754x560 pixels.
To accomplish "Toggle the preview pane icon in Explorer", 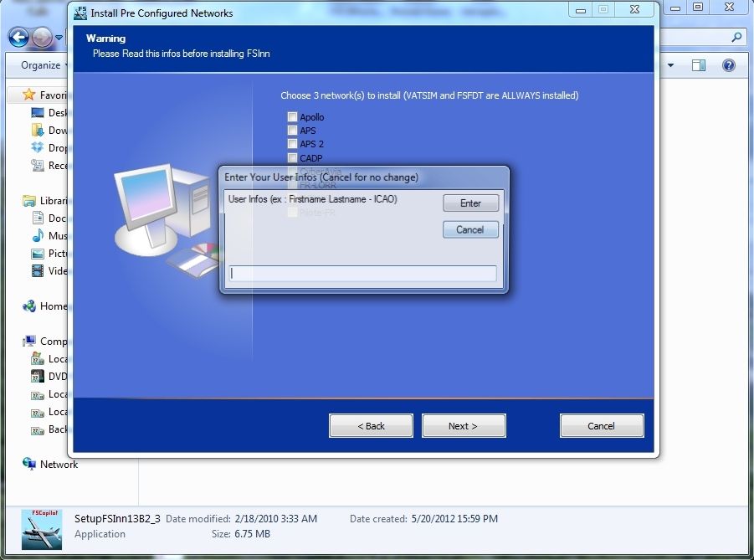I will (698, 65).
